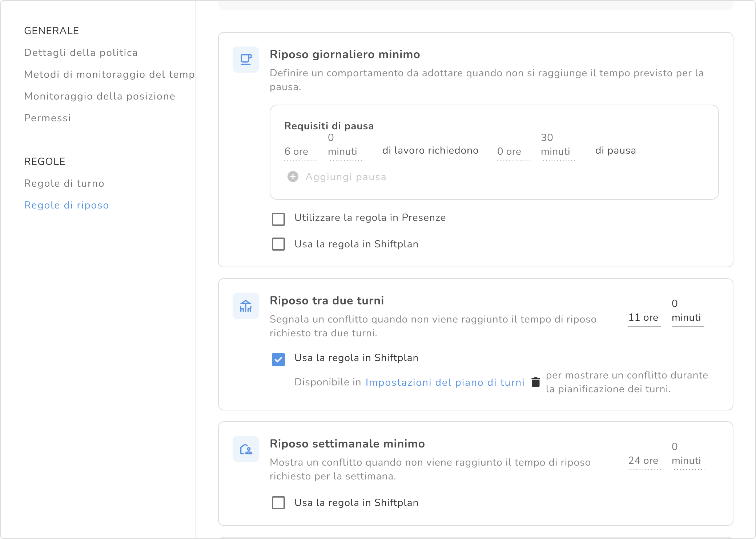Go to Metodi di monitoraggio del tempo
Viewport: 756px width, 539px height.
click(109, 74)
